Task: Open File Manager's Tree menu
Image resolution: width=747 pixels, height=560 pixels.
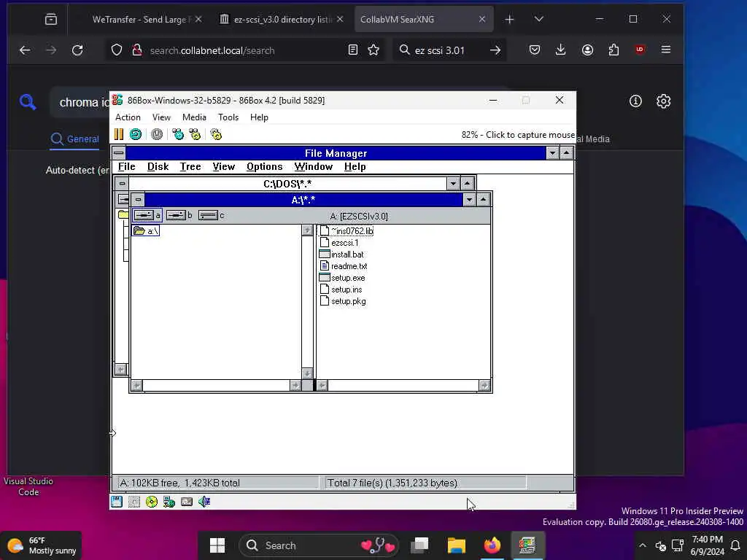Action: click(x=190, y=167)
